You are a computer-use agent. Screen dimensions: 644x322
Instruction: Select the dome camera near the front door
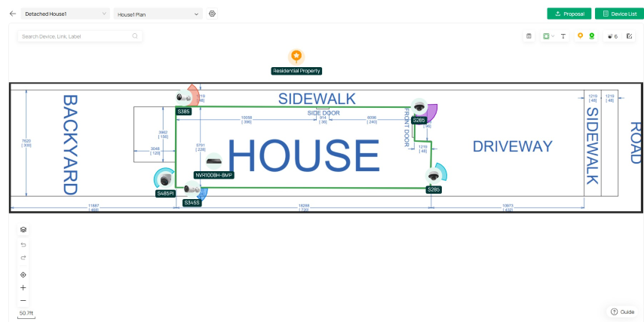[419, 107]
